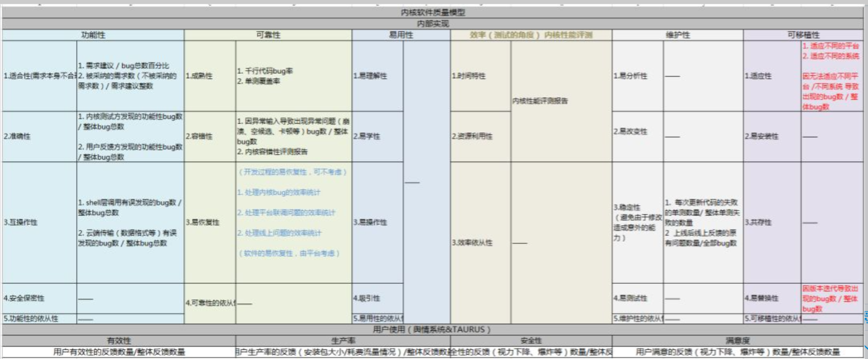
Task: Click the 3.稳定性 cell
Action: point(638,222)
